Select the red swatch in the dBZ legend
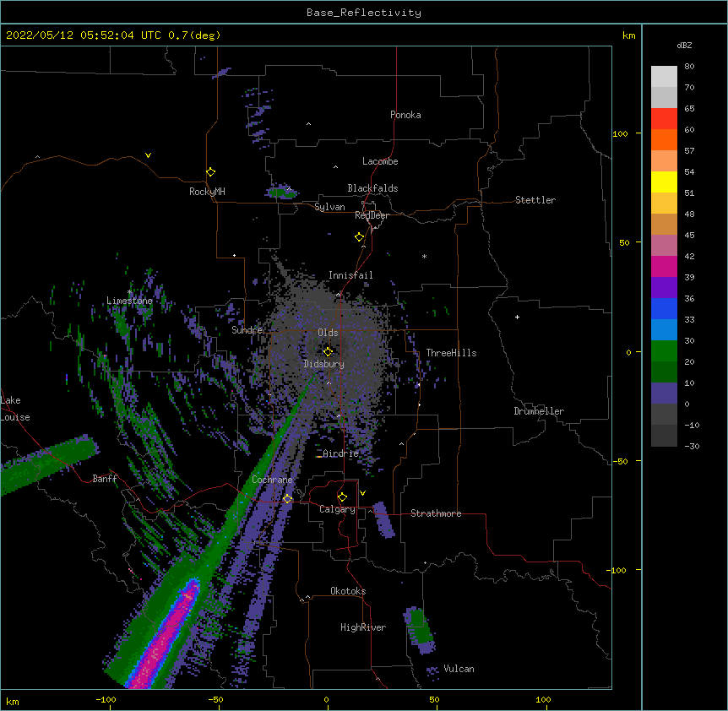Screen dimensions: 728x711 click(x=664, y=119)
